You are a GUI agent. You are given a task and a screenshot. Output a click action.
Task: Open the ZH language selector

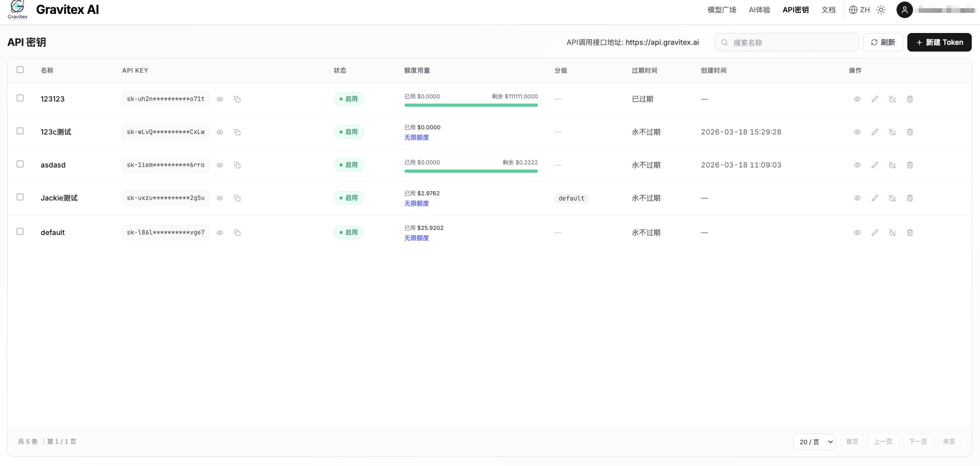click(859, 10)
